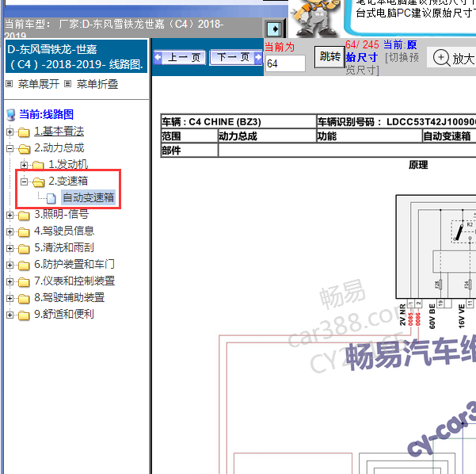This screenshot has width=476, height=474.
Task: Click the 菜单折叠 list icon
Action: click(x=68, y=84)
